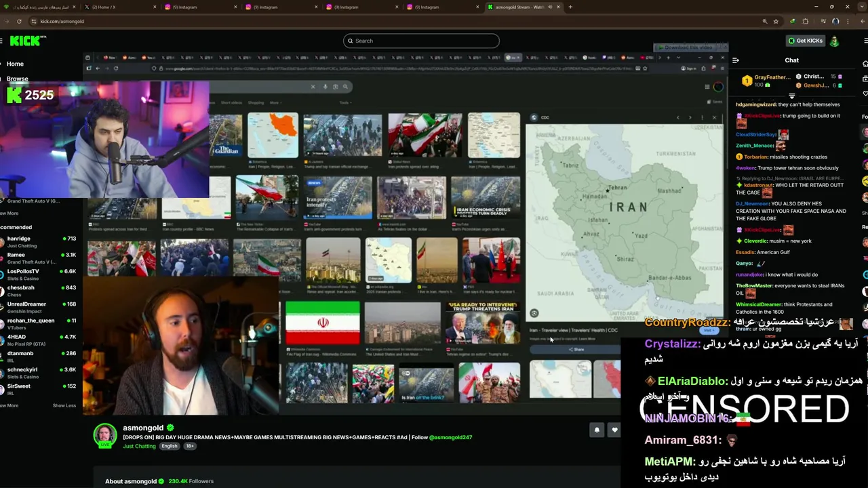Viewport: 868px width, 488px height.
Task: Mute audio on the asmongold Stream tab
Action: pyautogui.click(x=551, y=7)
